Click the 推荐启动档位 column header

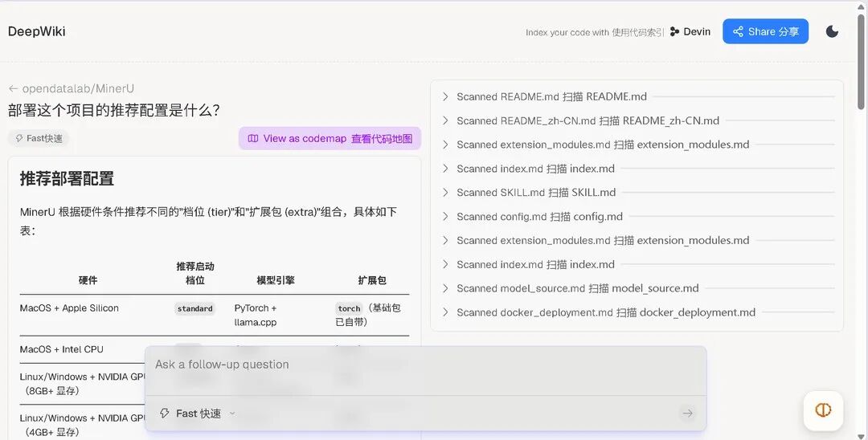tap(194, 273)
